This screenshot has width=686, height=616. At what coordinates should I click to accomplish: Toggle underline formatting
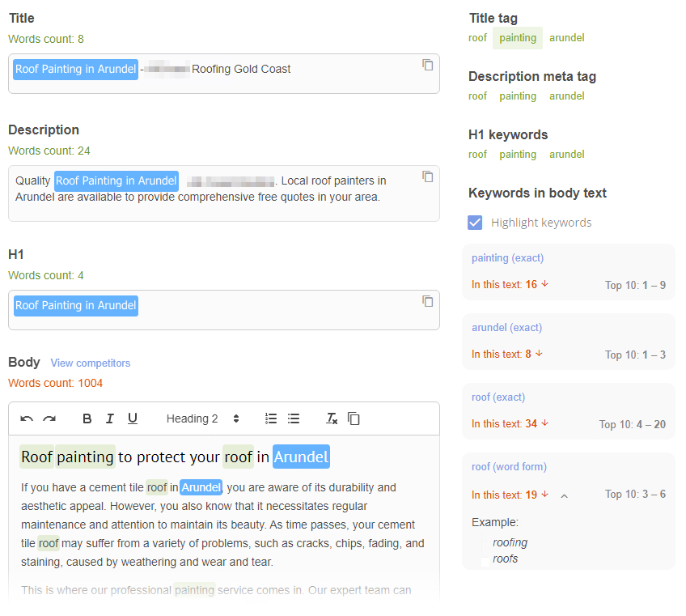point(133,419)
